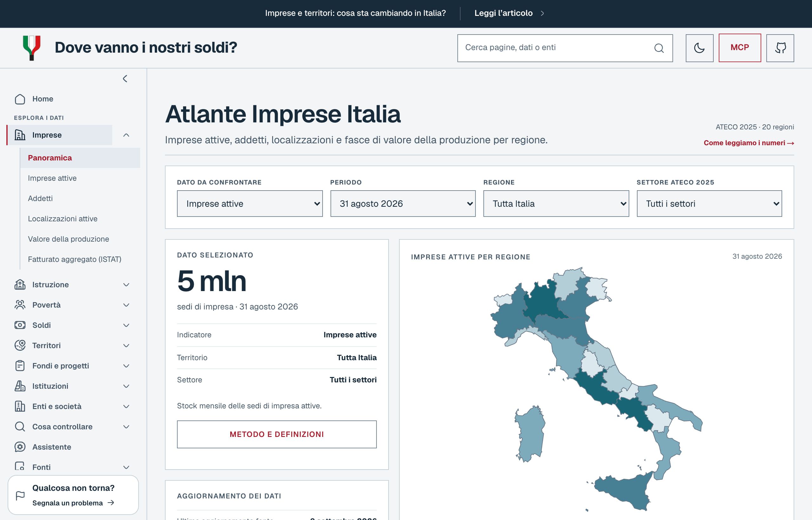Select Panoramica in the sidebar
This screenshot has width=812, height=520.
80,158
